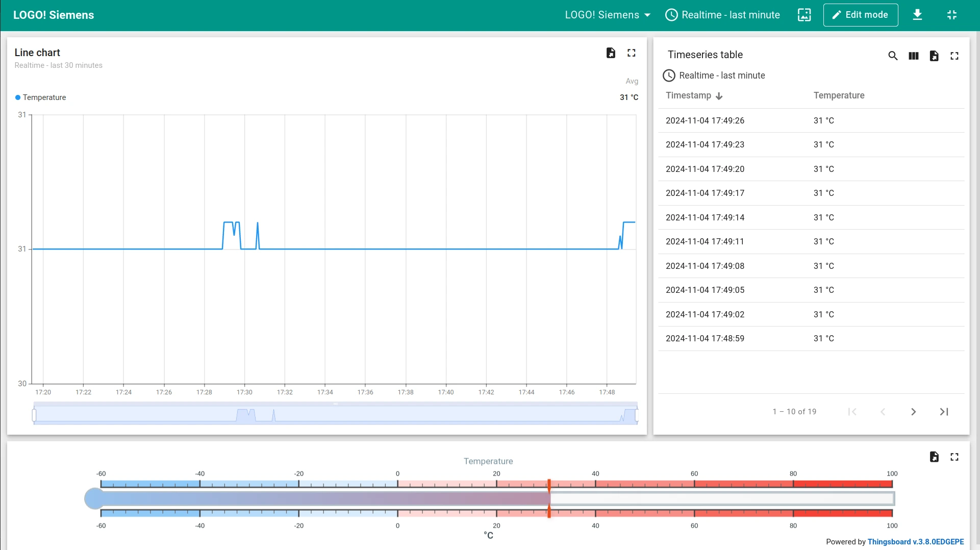Expand Timeseries table to fullscreen

coord(954,56)
